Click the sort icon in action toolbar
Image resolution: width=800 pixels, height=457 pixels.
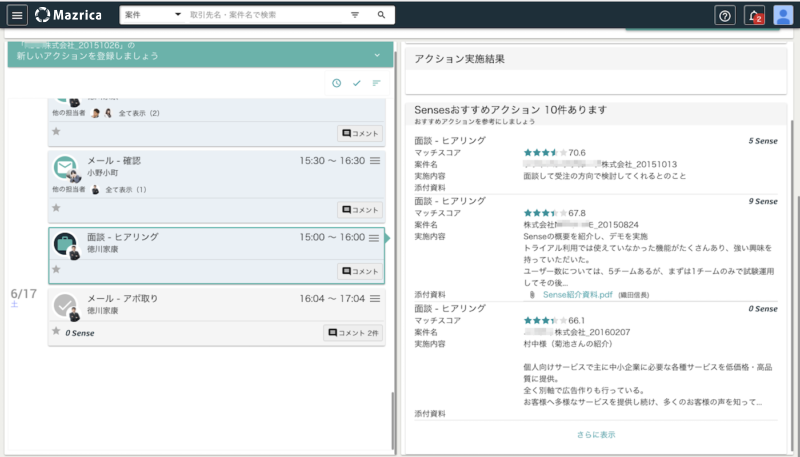coord(377,83)
